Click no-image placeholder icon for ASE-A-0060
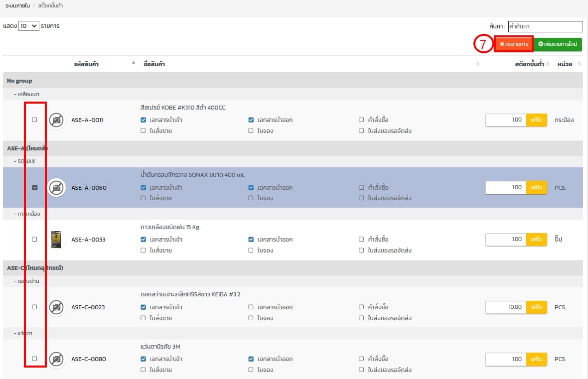The height and width of the screenshot is (379, 588). [x=57, y=188]
